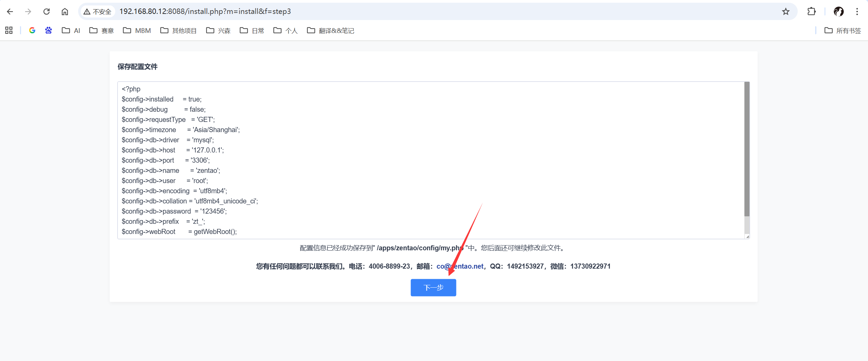Open the apps grid shortcut

click(x=9, y=31)
